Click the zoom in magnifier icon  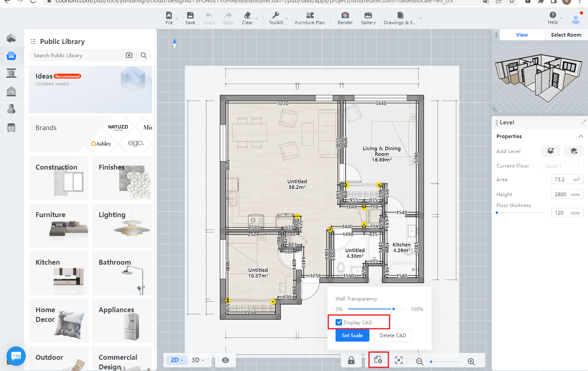coord(471,361)
